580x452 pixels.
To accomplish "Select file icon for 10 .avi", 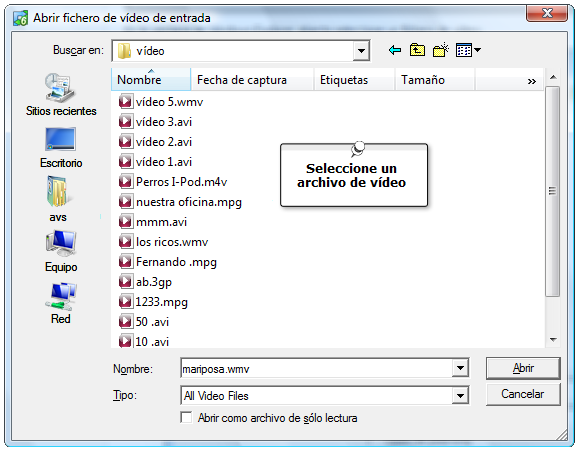I will [125, 341].
